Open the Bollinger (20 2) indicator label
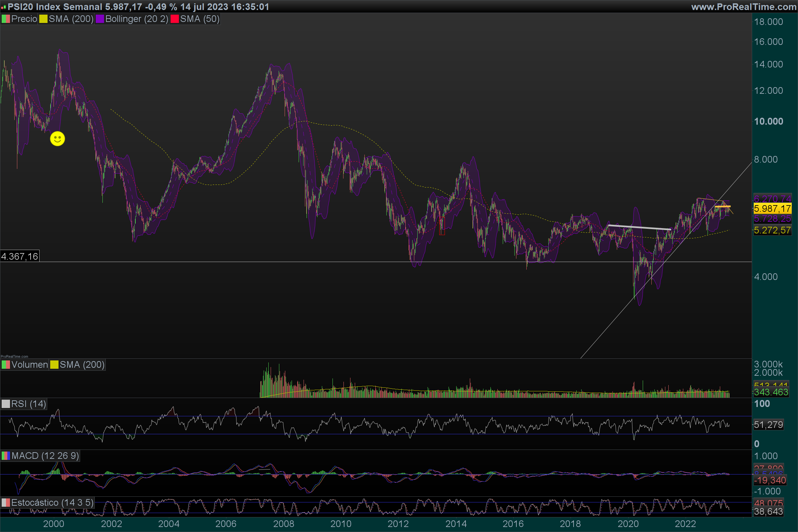798x532 pixels. point(136,19)
